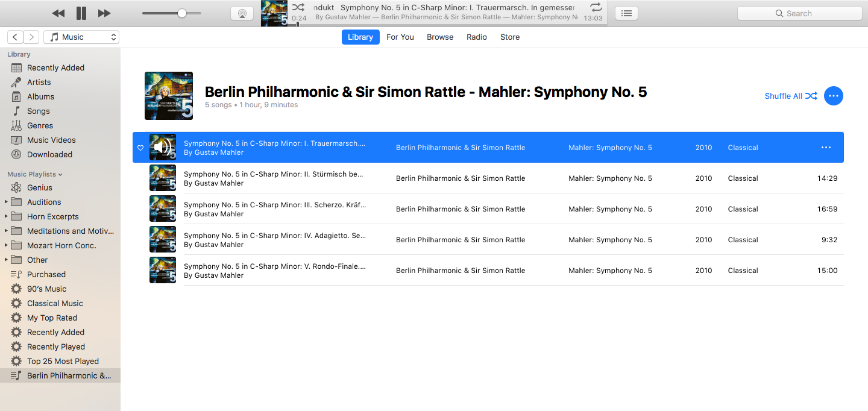Viewport: 868px width, 411px height.
Task: Expand the Auditions playlist folder
Action: (x=7, y=202)
